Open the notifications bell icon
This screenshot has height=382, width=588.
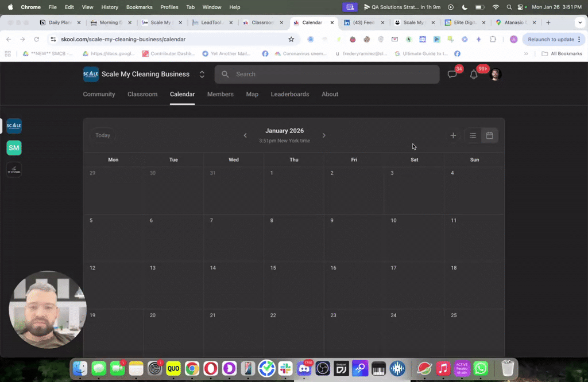[474, 74]
